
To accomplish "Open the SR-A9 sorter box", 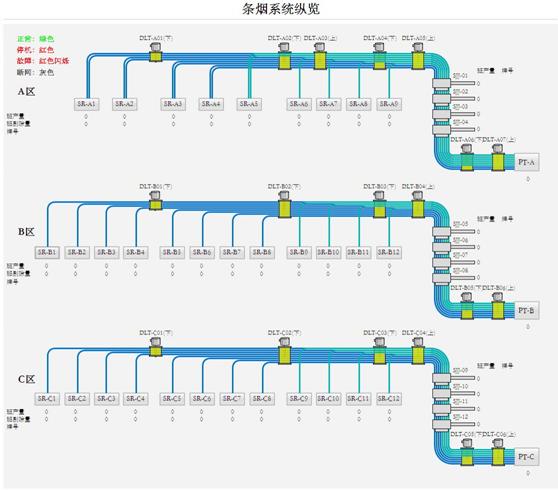I will [389, 104].
